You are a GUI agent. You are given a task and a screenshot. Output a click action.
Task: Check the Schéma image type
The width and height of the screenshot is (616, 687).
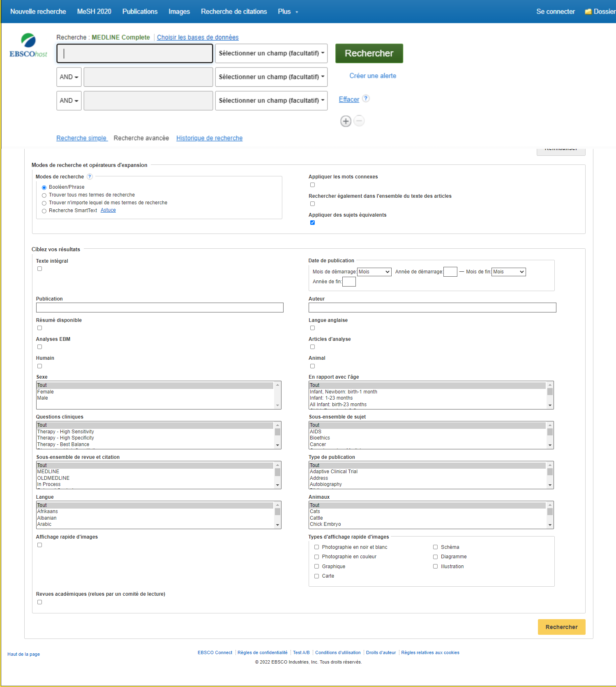pos(435,547)
